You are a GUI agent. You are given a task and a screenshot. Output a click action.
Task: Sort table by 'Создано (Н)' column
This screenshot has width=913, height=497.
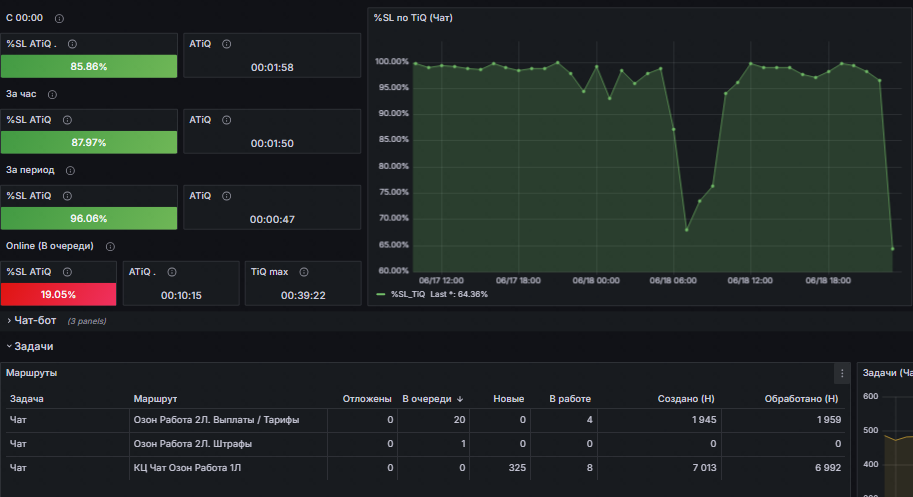pos(686,399)
